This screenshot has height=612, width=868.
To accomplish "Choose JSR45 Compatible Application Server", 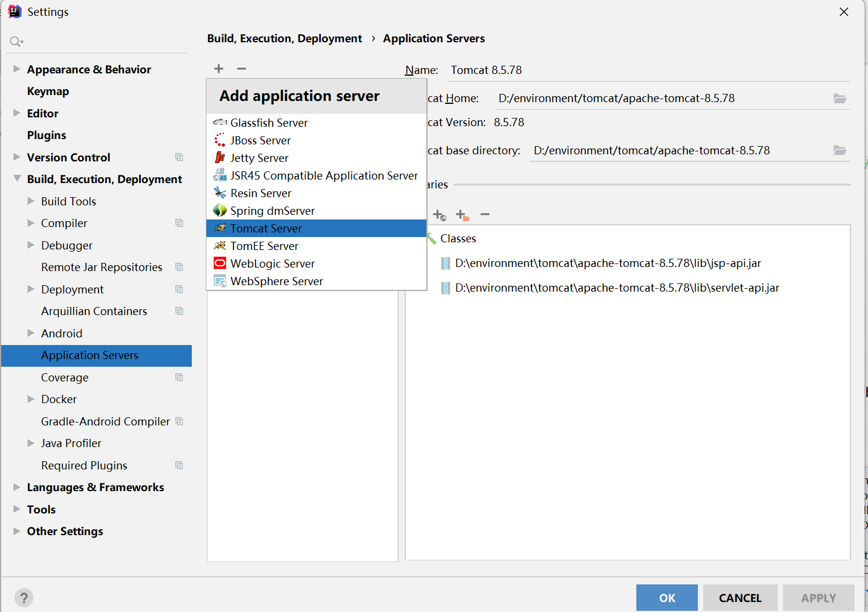I will tap(317, 175).
